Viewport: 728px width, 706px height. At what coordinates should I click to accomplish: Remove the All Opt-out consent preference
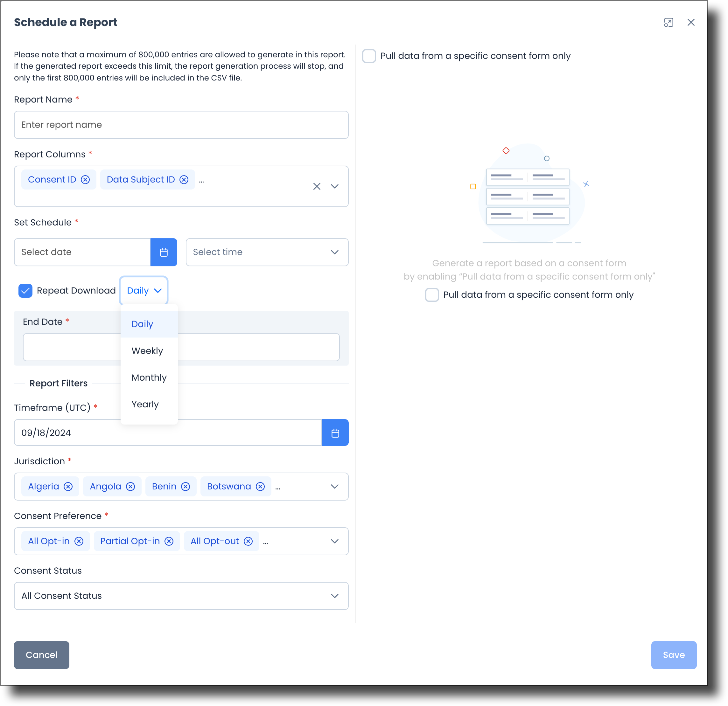coord(248,541)
